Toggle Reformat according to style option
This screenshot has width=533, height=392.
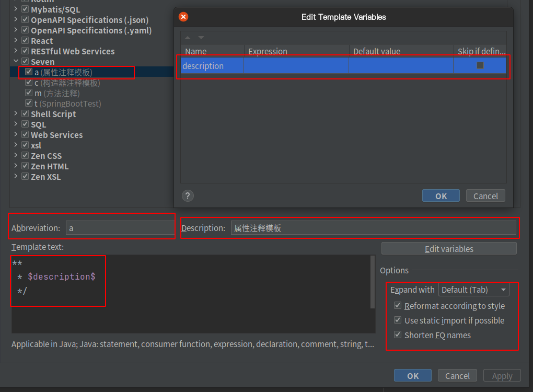pos(398,305)
